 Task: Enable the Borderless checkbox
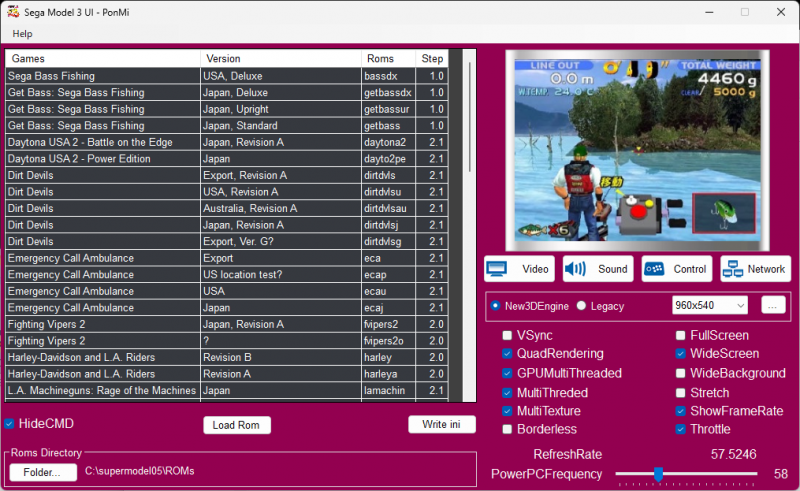[507, 429]
